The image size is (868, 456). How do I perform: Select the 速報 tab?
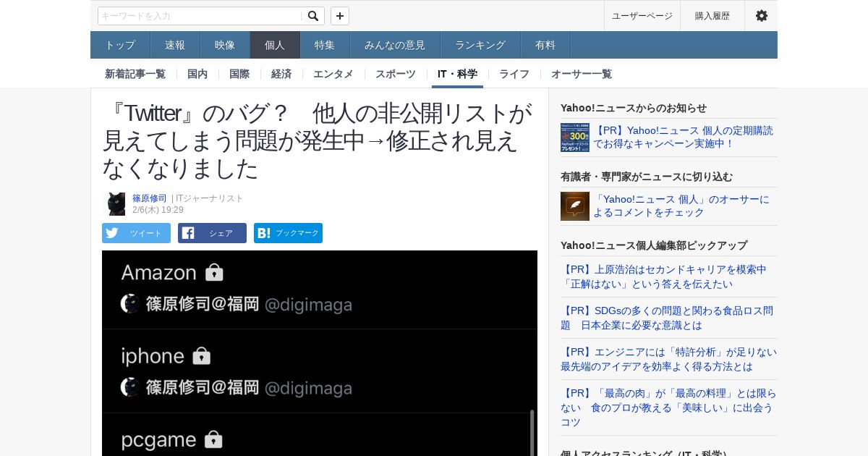[175, 45]
